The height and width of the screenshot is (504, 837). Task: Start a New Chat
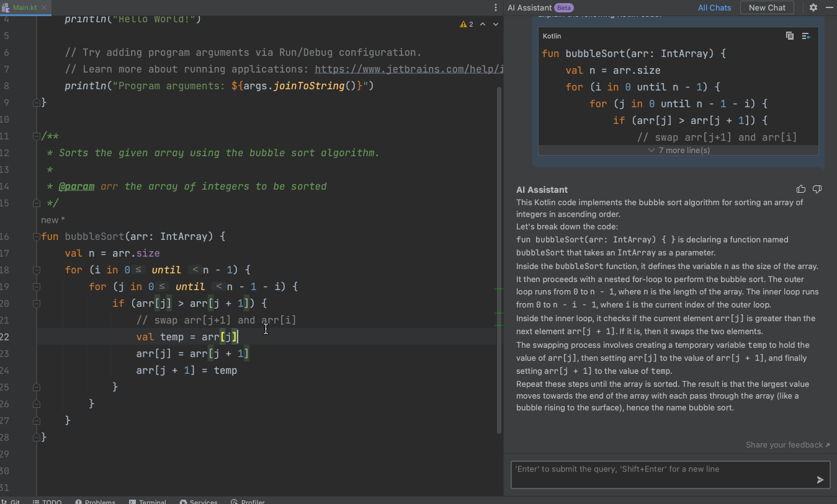(x=767, y=7)
